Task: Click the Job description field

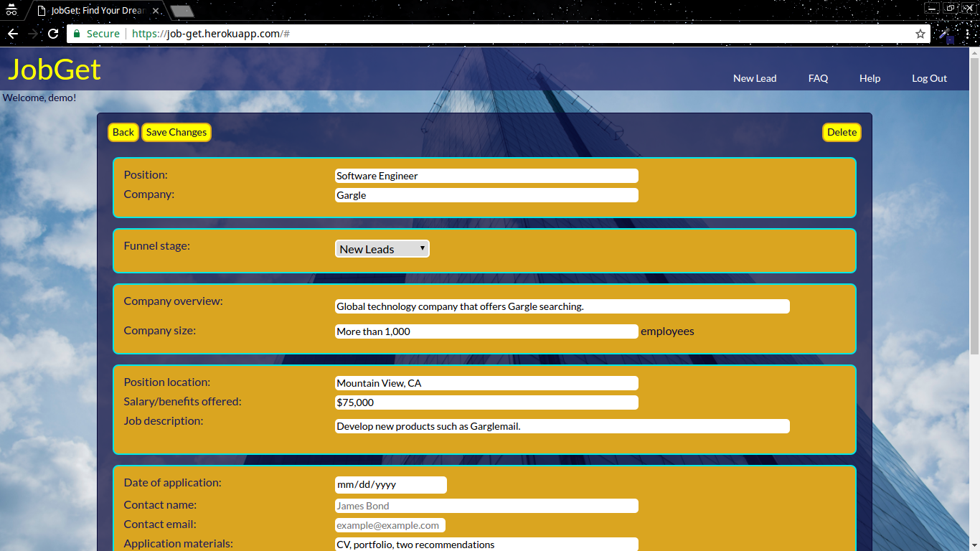Action: 562,426
